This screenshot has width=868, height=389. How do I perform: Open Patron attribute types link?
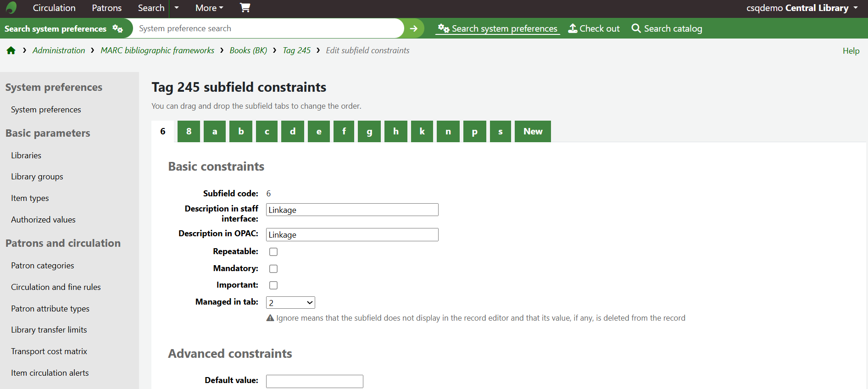[x=50, y=309]
